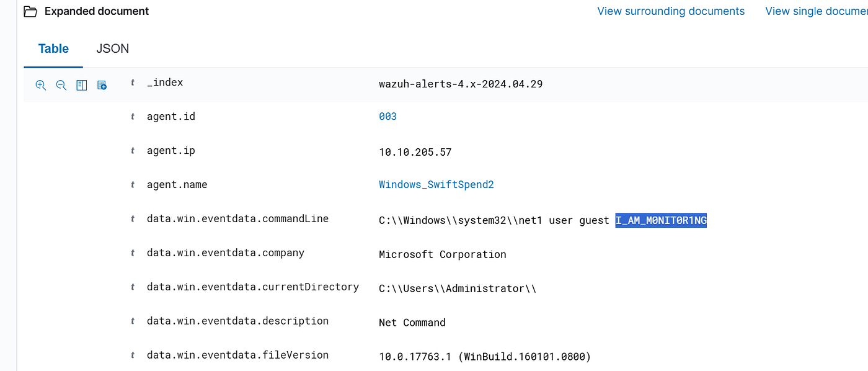The height and width of the screenshot is (371, 868).
Task: Click the type icon beside data.win.eventdata.commandLine
Action: pyautogui.click(x=133, y=219)
